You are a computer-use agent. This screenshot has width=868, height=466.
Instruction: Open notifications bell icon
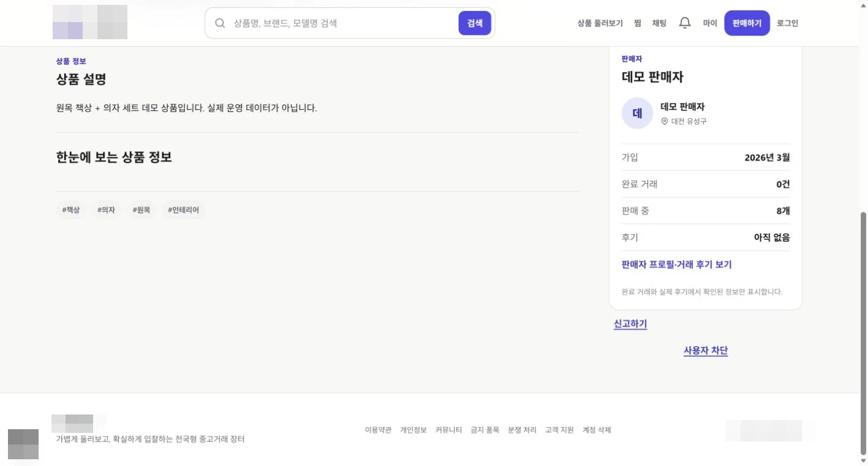click(685, 23)
